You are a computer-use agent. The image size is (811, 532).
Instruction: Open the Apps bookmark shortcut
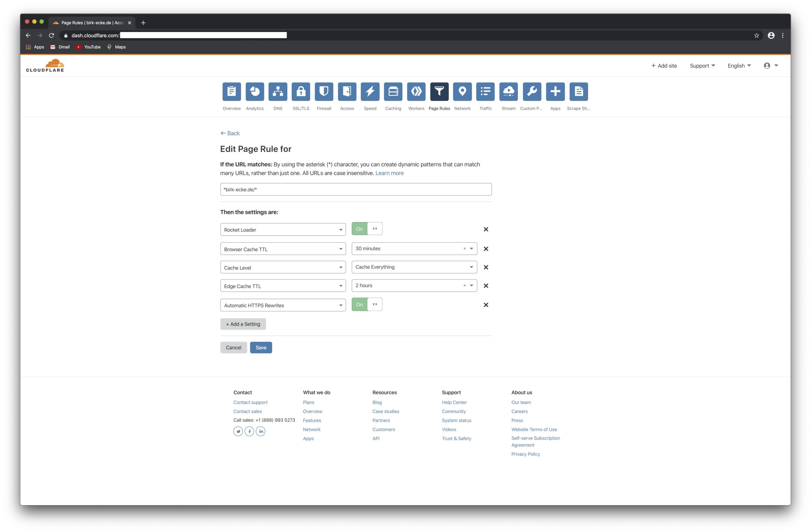35,47
